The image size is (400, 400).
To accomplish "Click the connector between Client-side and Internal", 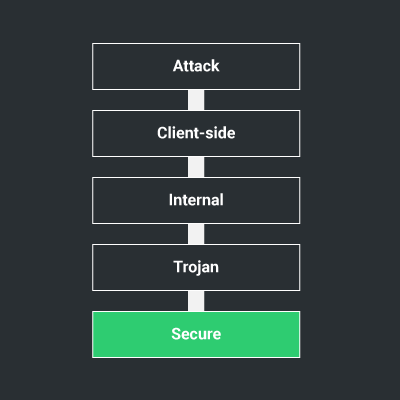I will pyautogui.click(x=196, y=167).
